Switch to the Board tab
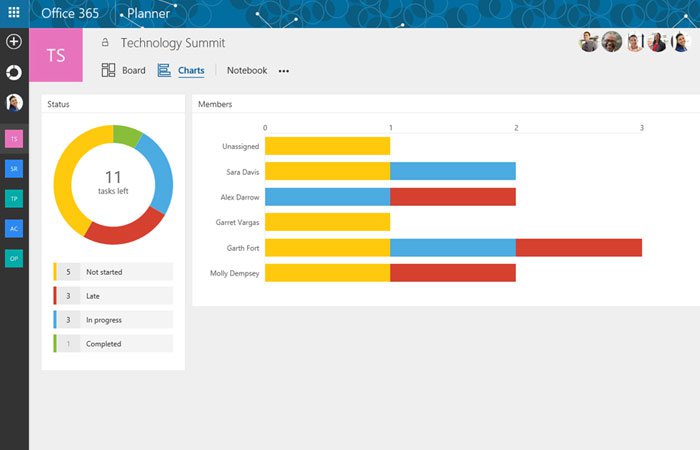The image size is (700, 450). tap(133, 71)
